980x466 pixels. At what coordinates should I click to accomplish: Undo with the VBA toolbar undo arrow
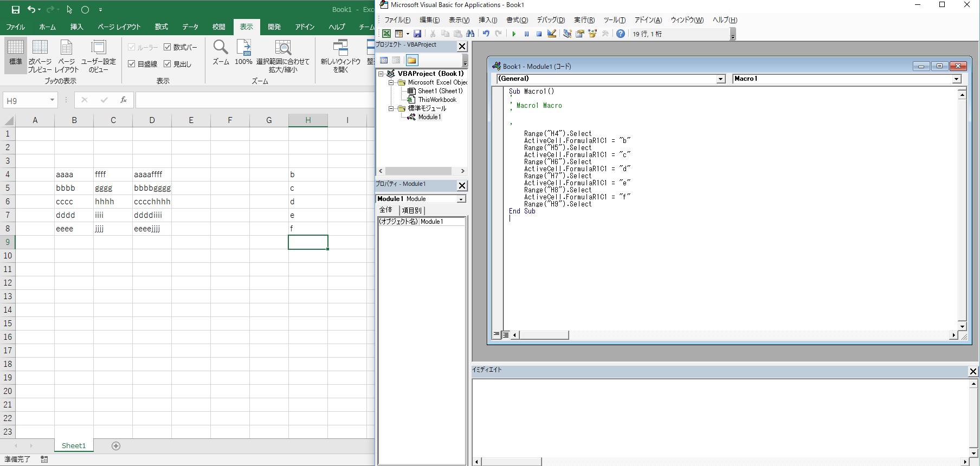click(x=486, y=34)
